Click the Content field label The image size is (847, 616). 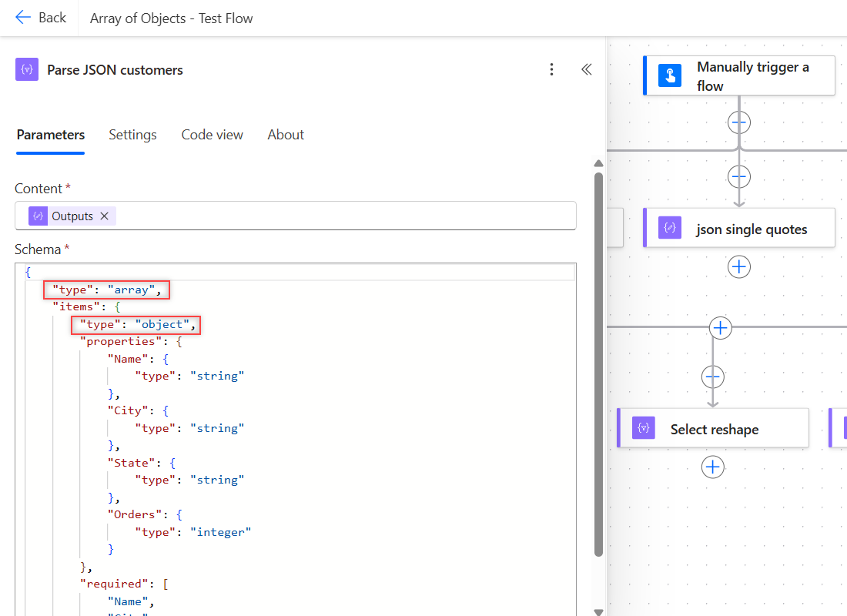38,189
